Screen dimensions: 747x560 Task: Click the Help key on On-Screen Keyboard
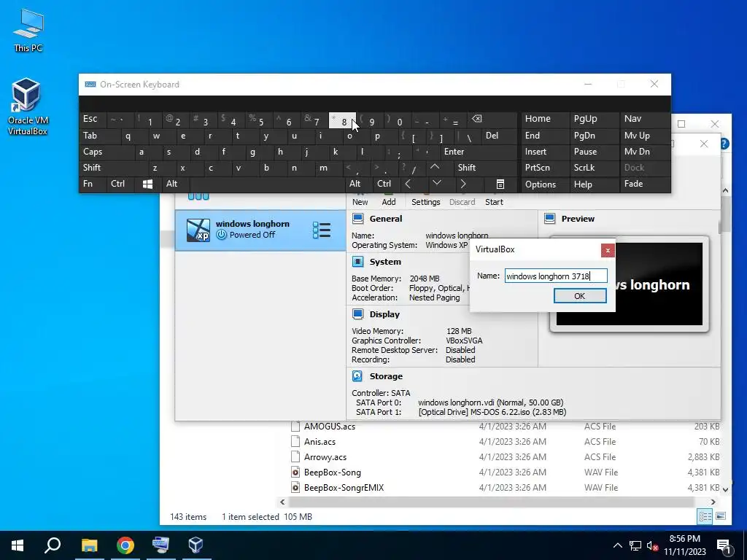[x=595, y=184]
